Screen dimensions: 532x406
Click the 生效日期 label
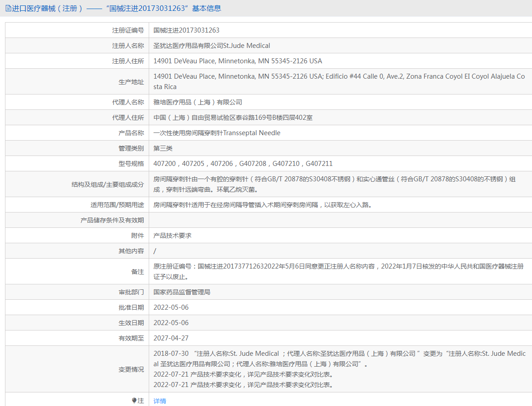[x=131, y=323]
